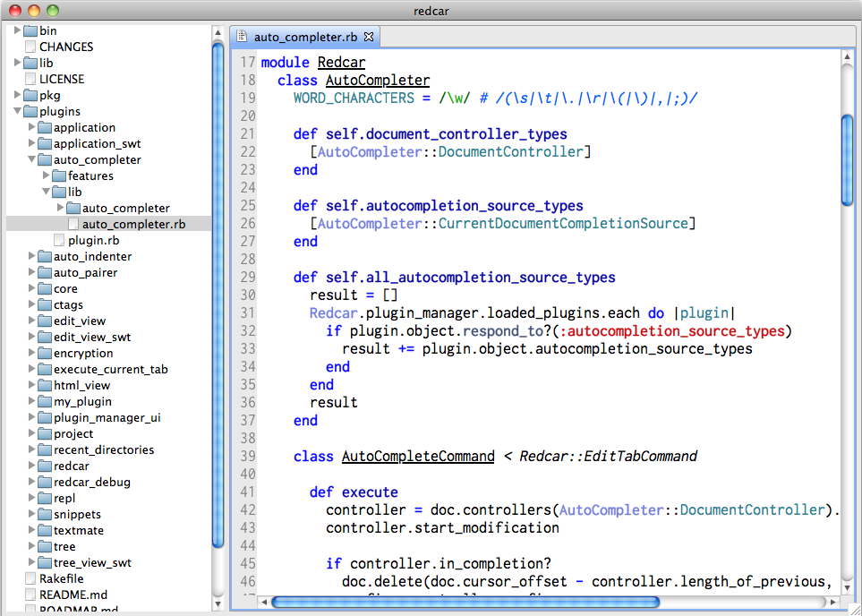
Task: Select the recent_directories folder
Action: [104, 449]
